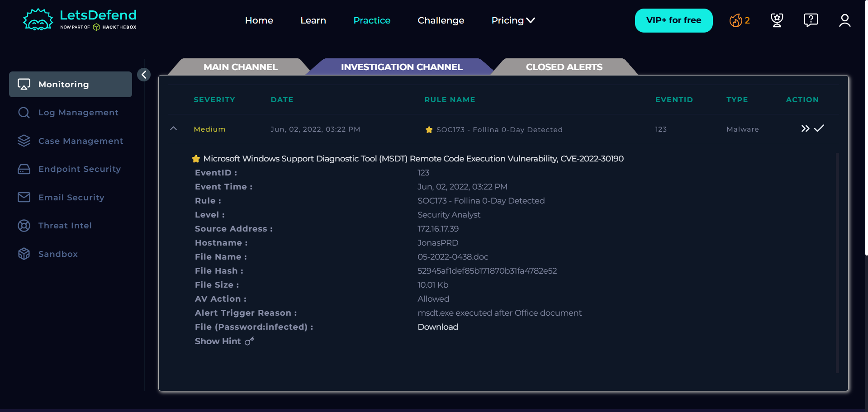Click the Date column header

pos(282,100)
